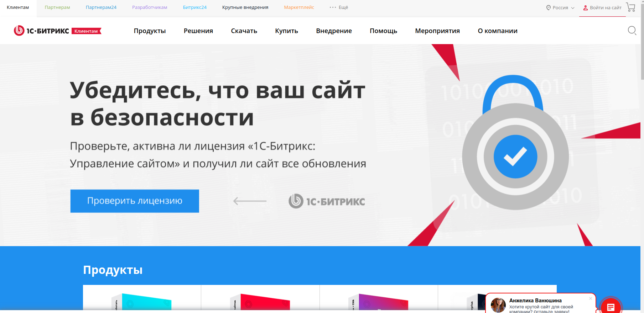The width and height of the screenshot is (644, 313).
Task: Click the Проверить лицензию button
Action: click(x=135, y=201)
